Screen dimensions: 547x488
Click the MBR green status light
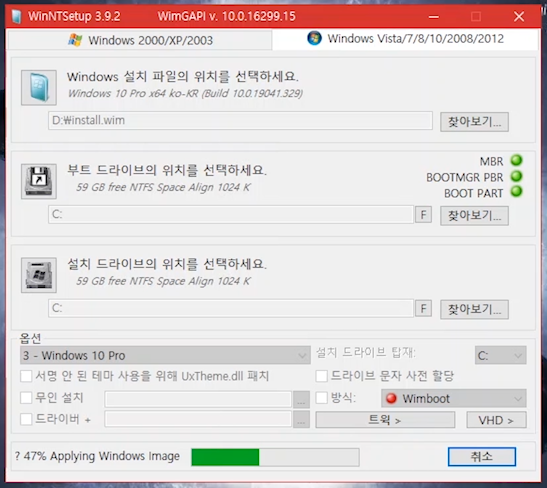(516, 160)
